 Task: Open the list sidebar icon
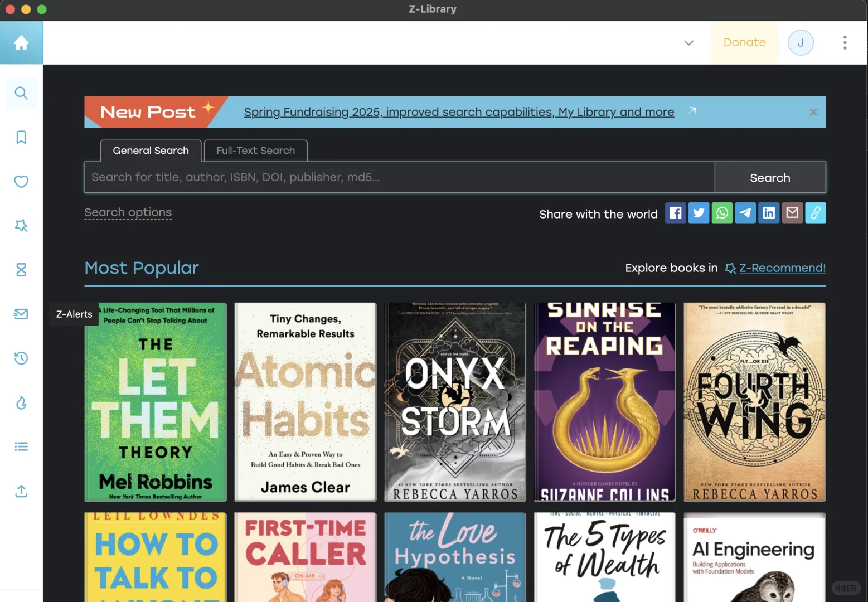coord(21,446)
